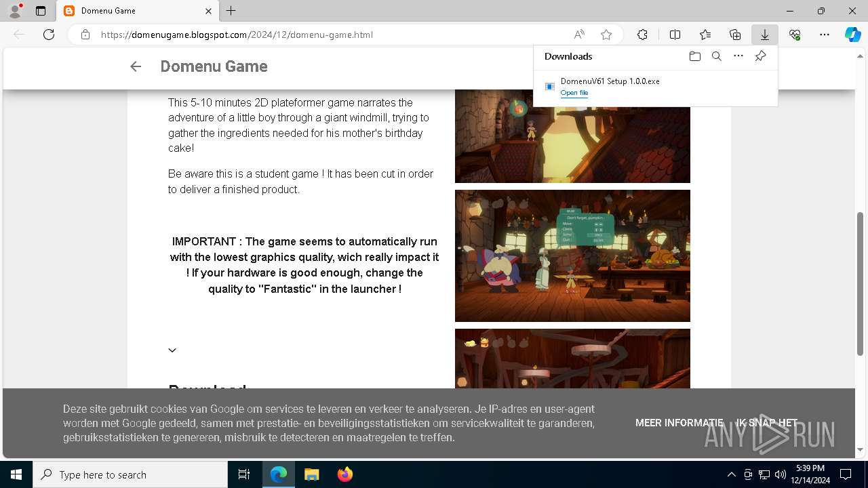Show hidden system tray icons
This screenshot has width=868, height=488.
731,474
